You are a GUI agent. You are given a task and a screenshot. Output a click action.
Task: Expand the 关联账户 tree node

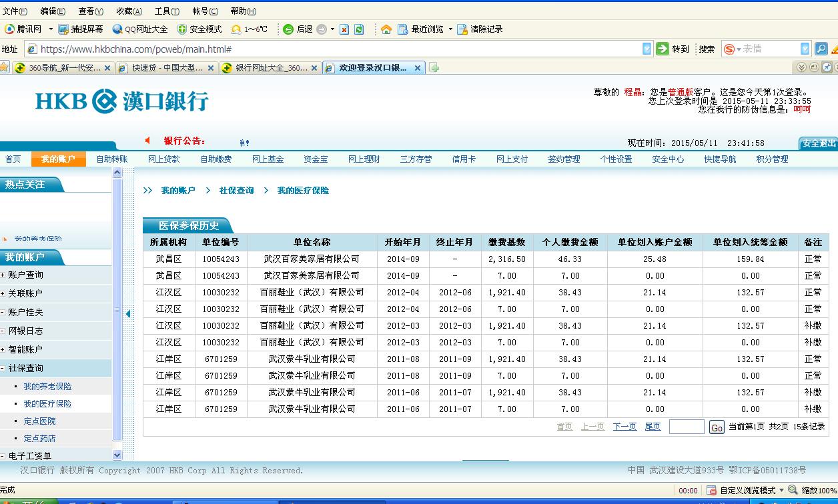click(x=3, y=293)
